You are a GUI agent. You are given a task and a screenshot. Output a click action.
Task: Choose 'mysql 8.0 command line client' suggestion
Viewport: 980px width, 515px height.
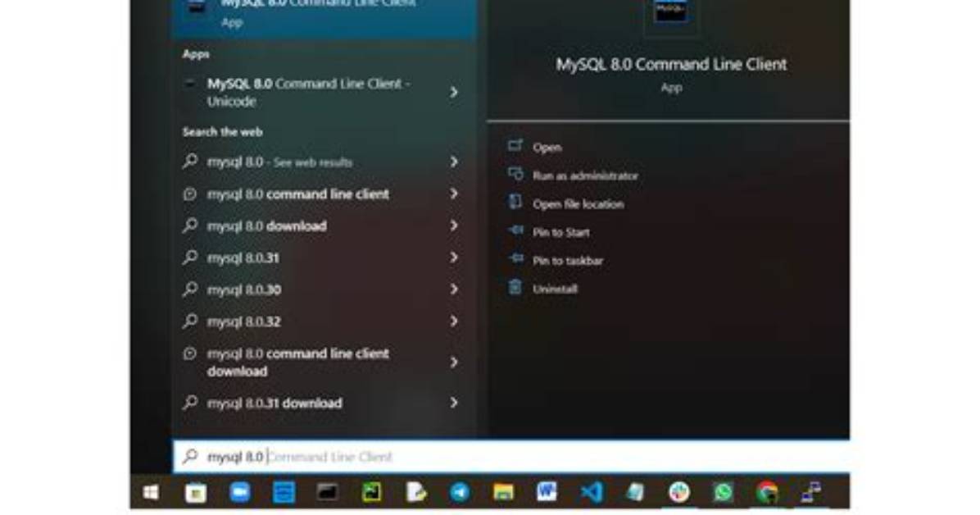click(298, 194)
